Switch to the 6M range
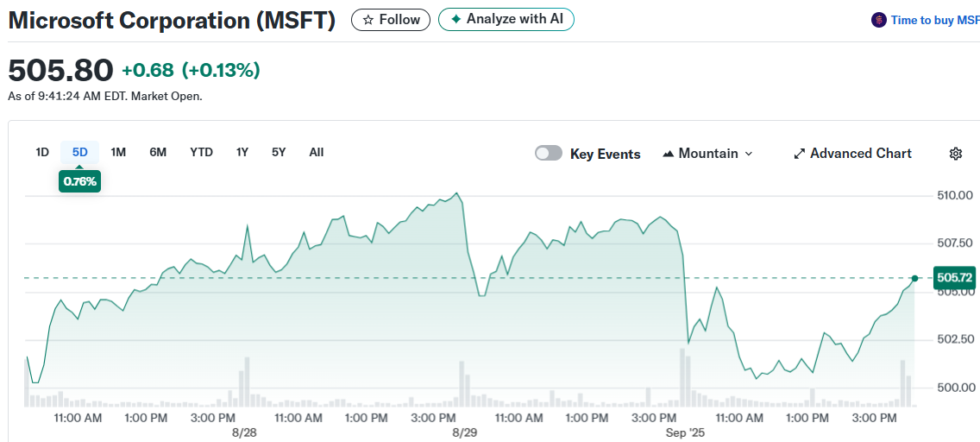 coord(158,152)
